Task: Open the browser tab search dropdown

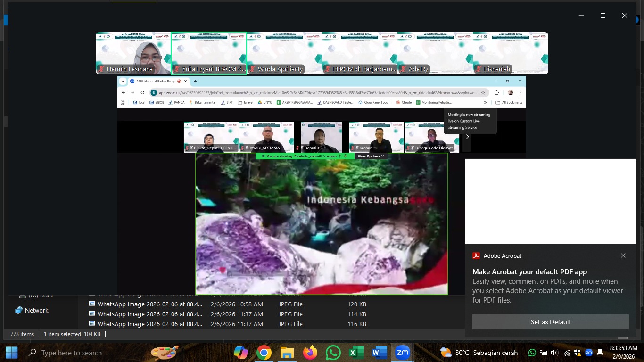Action: pos(123,81)
